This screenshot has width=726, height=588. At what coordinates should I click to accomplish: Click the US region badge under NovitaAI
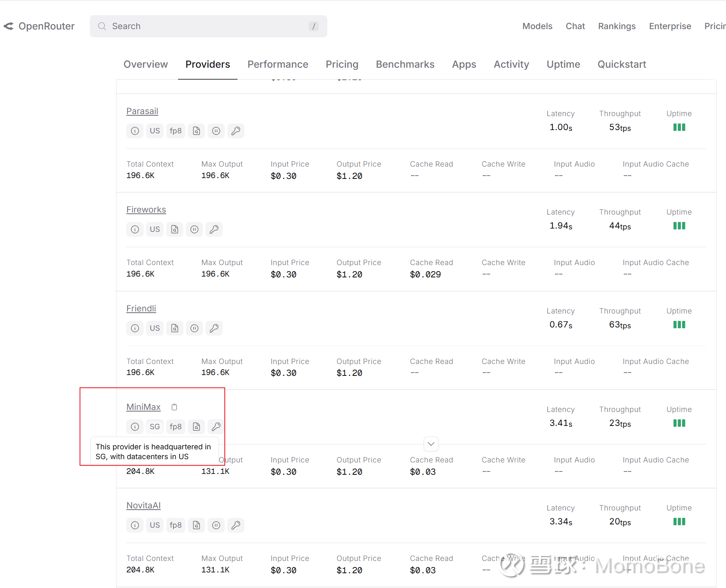point(155,525)
